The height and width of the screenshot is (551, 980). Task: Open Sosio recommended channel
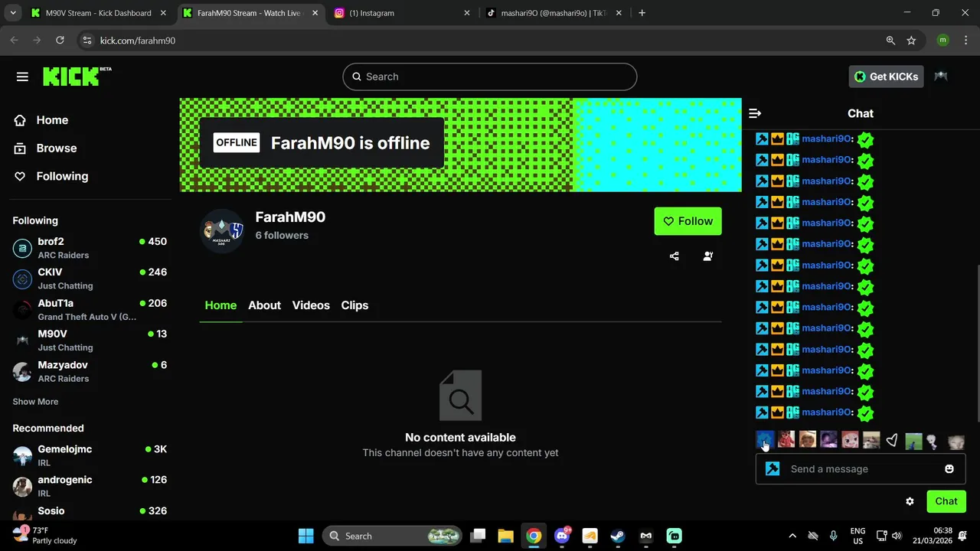90,513
